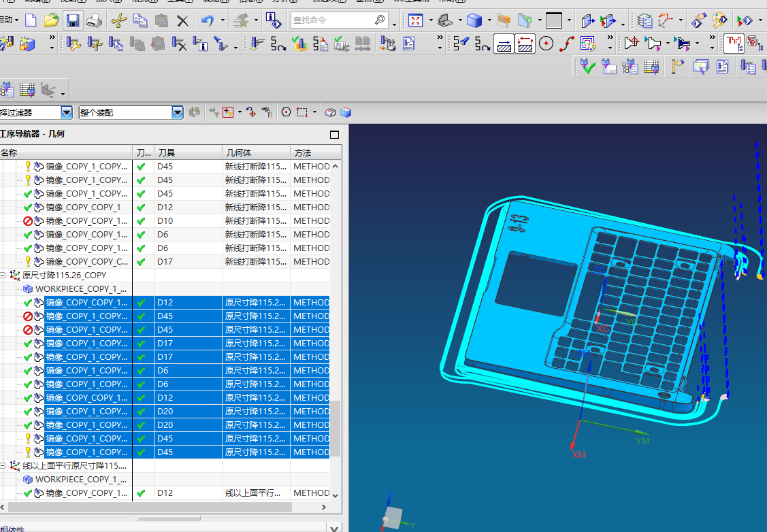Click the Save floppy disk icon
The image size is (767, 532).
coord(73,20)
